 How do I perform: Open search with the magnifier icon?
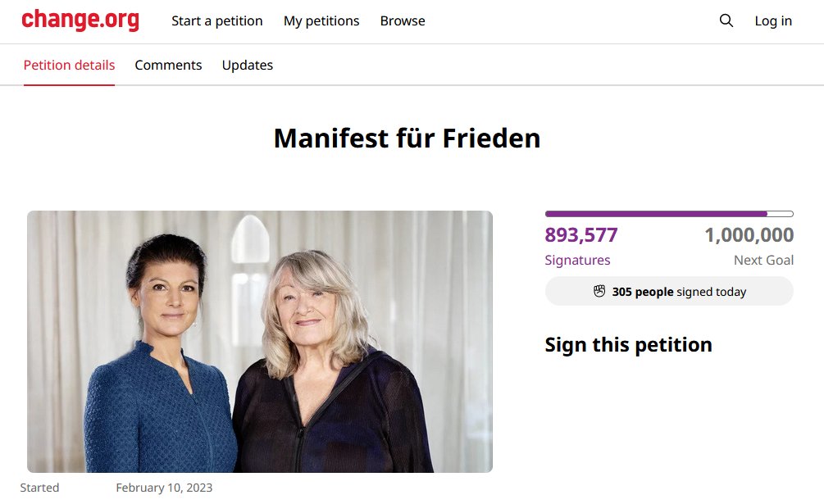(726, 20)
